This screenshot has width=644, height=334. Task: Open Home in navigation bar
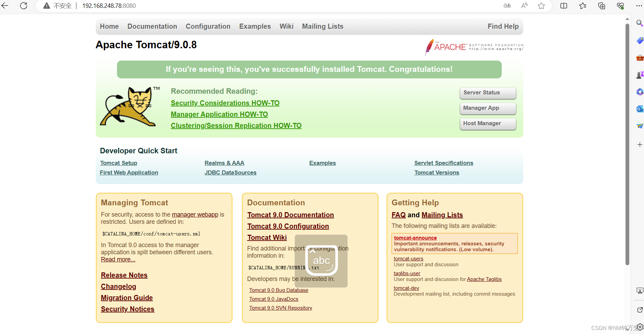coord(109,26)
